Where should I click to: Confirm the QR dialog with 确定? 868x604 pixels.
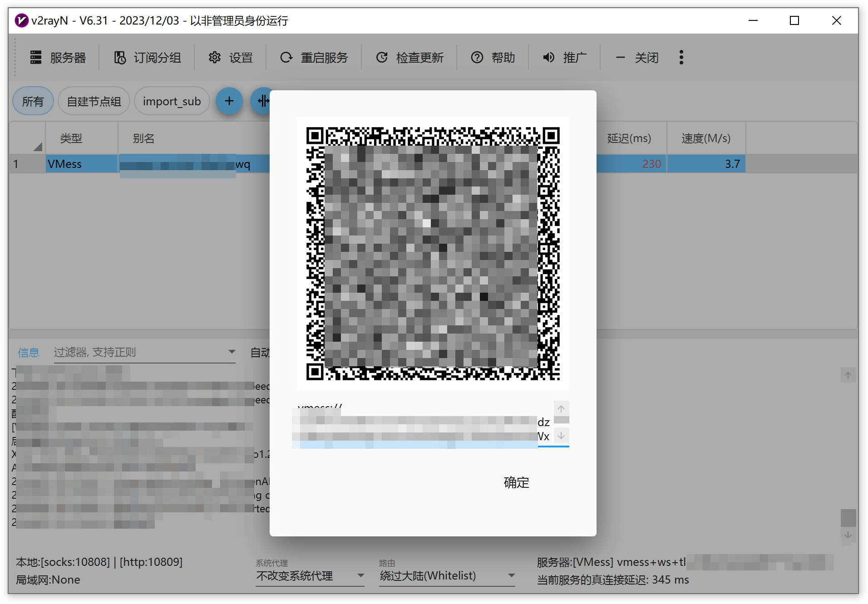(516, 482)
